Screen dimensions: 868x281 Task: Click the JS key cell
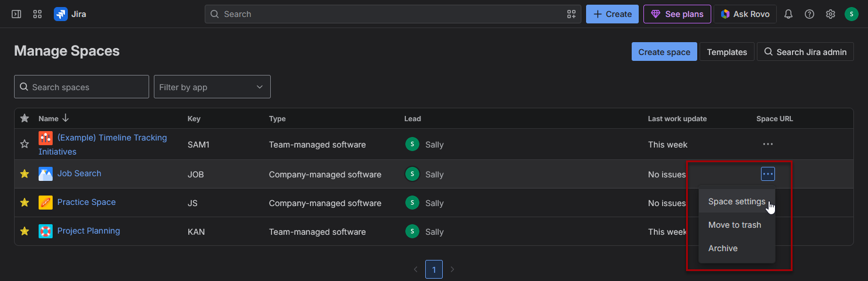tap(192, 203)
